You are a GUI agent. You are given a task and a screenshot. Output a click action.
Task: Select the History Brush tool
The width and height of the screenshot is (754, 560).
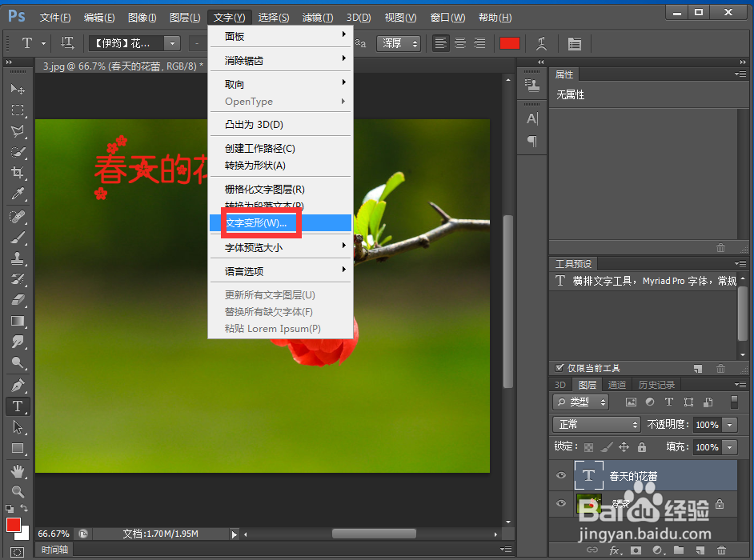click(18, 279)
